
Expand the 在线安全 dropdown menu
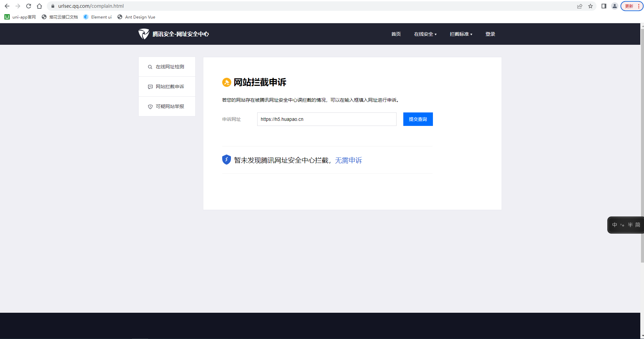425,34
